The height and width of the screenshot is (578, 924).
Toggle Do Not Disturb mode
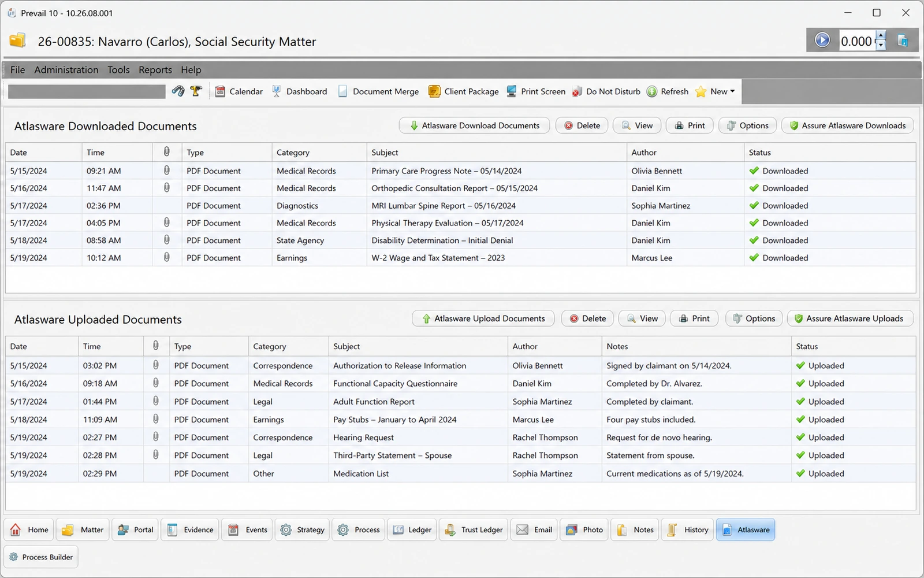tap(606, 91)
